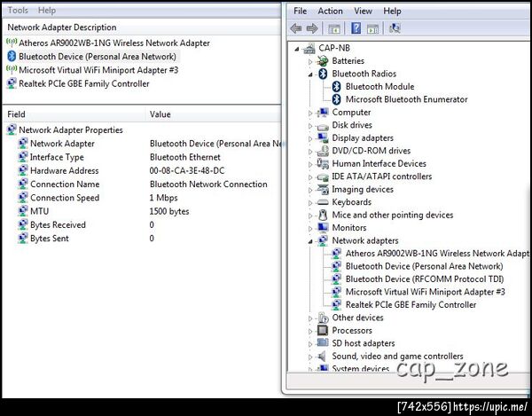Click the action pane toolbar icon right of Help
532x416 pixels.
click(373, 29)
